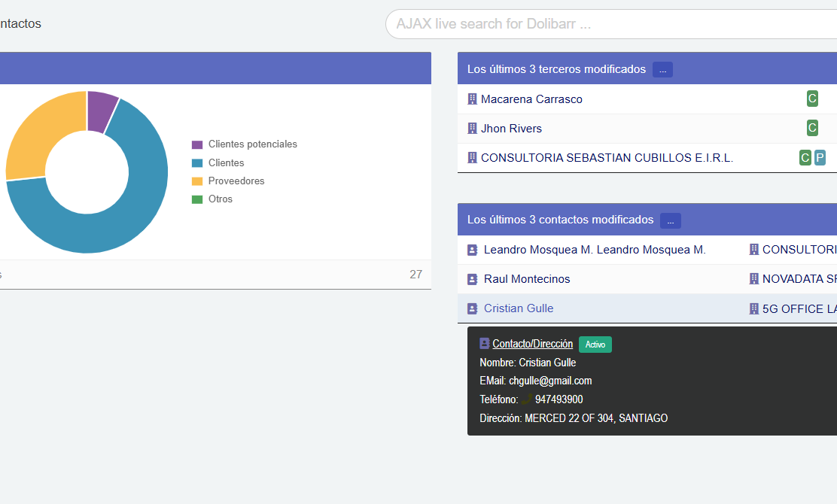837x504 pixels.
Task: Click green C badge for Macarena Carrasco
Action: point(812,99)
